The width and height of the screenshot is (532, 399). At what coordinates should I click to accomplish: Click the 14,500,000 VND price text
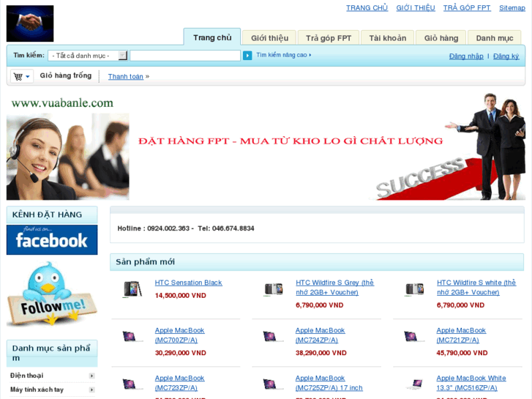click(181, 296)
